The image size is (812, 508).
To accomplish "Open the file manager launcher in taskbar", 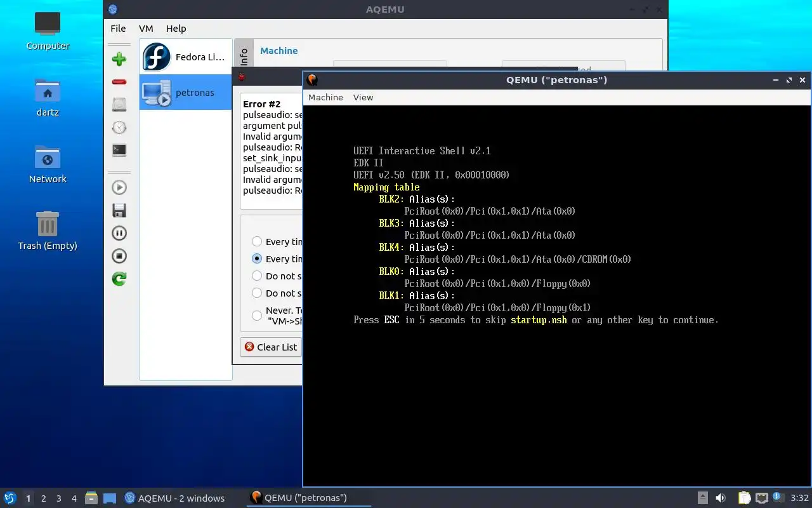I will point(91,498).
